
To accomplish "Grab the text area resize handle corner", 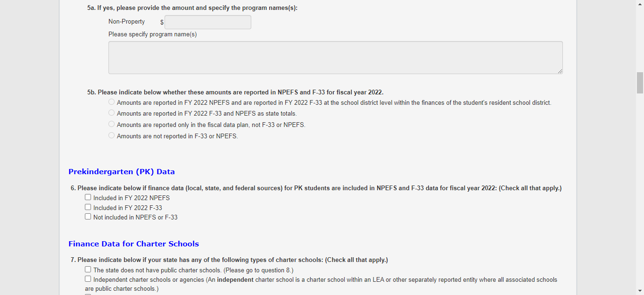I will coord(560,71).
